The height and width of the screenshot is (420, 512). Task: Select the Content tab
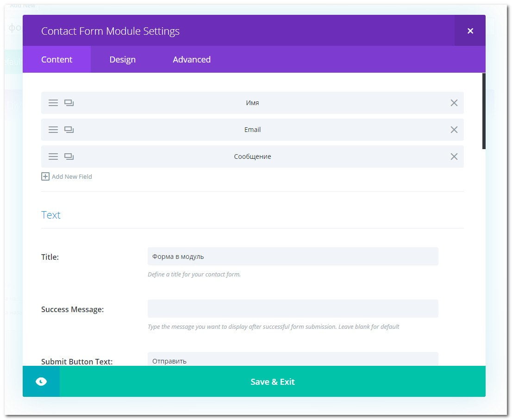(x=56, y=59)
